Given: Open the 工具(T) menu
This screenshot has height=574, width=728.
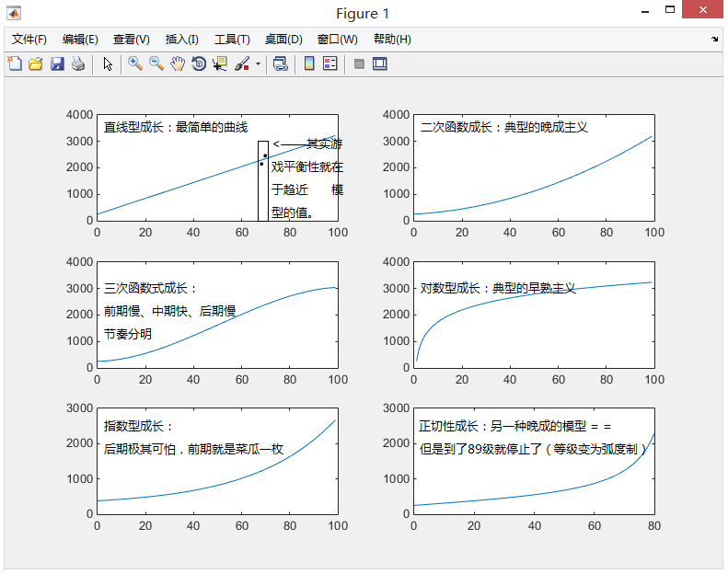Looking at the screenshot, I should 232,40.
